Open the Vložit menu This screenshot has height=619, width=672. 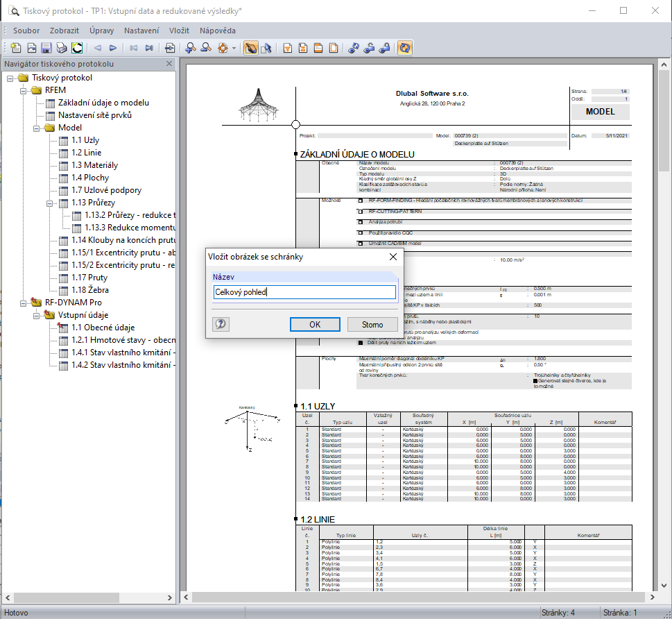pos(179,31)
